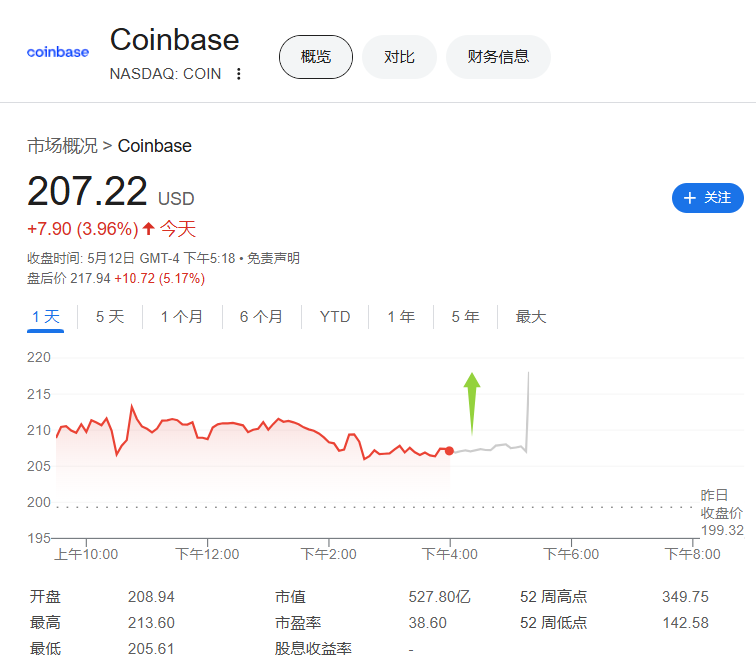Click the day low value 205.61

tap(151, 649)
